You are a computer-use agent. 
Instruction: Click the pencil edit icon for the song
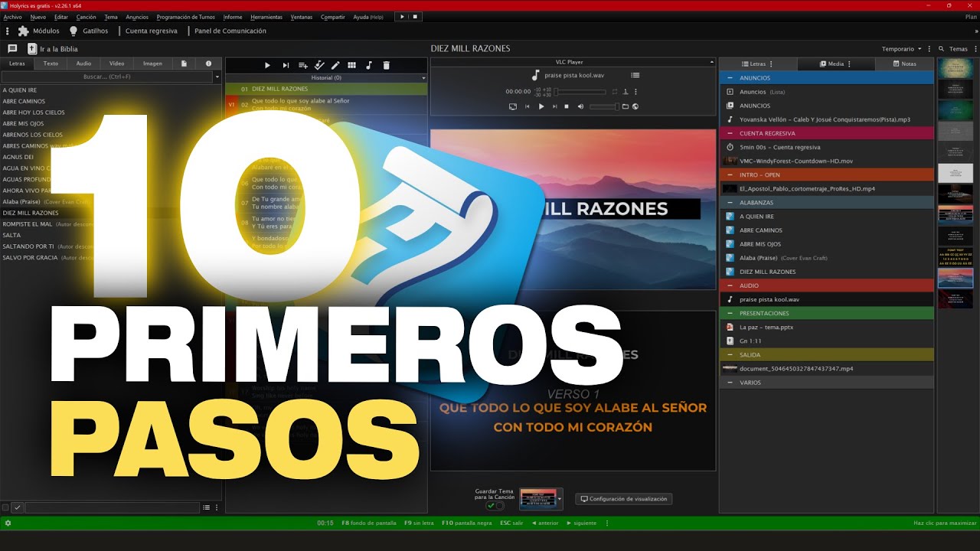335,66
